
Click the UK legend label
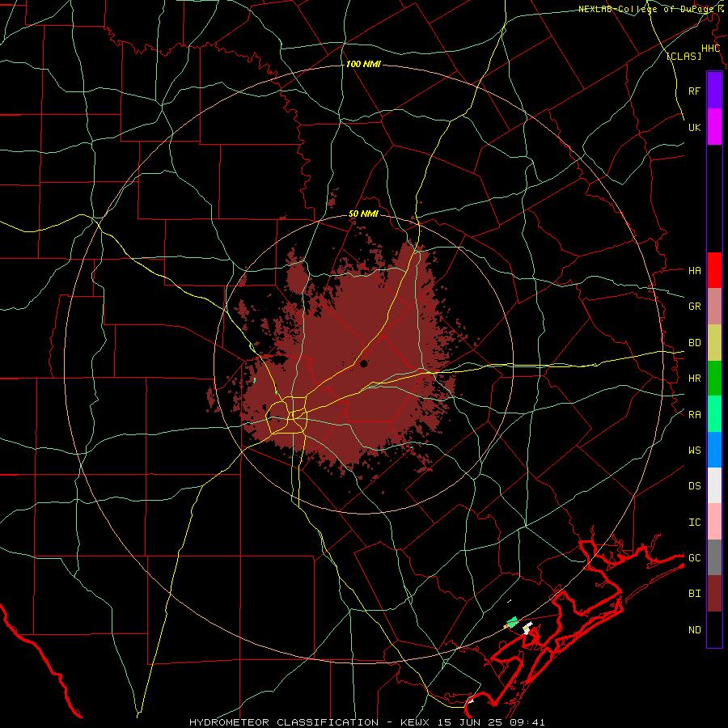pos(694,127)
